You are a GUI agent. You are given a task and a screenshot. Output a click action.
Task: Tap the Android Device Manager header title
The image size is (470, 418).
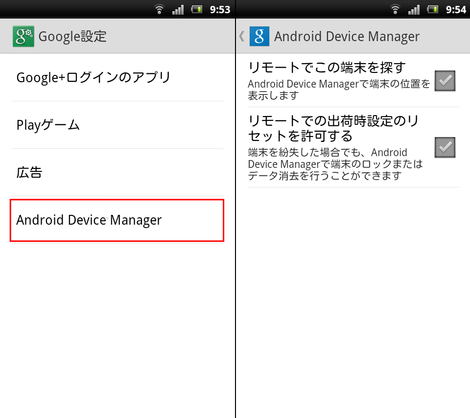pyautogui.click(x=347, y=36)
